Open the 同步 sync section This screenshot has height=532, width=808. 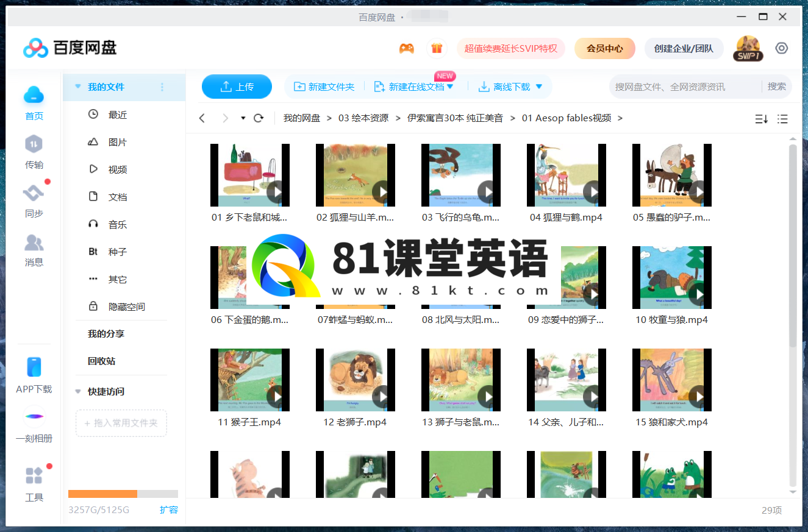coord(34,193)
